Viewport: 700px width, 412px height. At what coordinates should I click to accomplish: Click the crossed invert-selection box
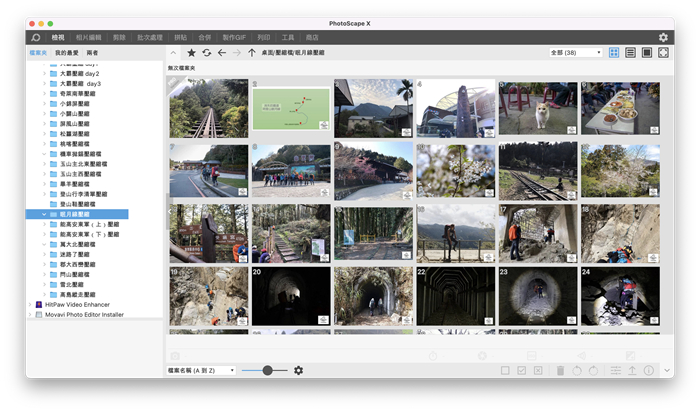coord(537,371)
